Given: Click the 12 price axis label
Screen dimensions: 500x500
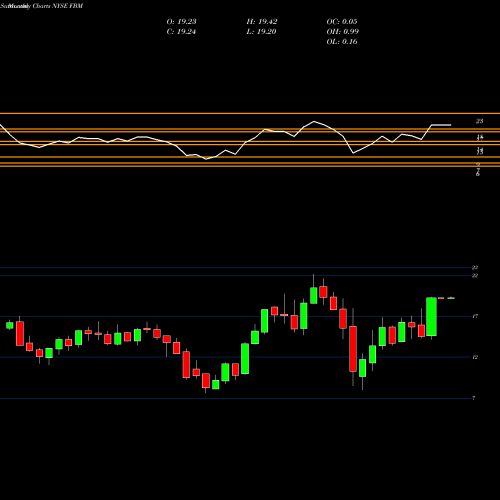Looking at the screenshot, I should point(475,357).
